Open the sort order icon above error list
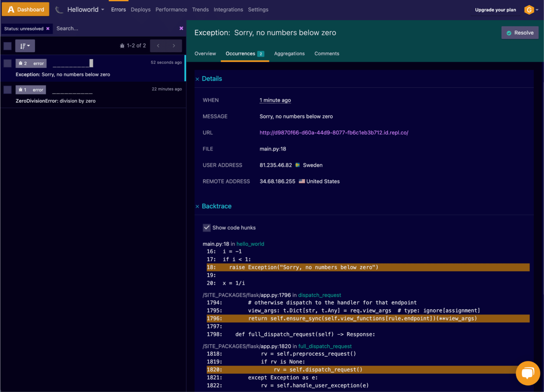The height and width of the screenshot is (392, 544). (25, 46)
